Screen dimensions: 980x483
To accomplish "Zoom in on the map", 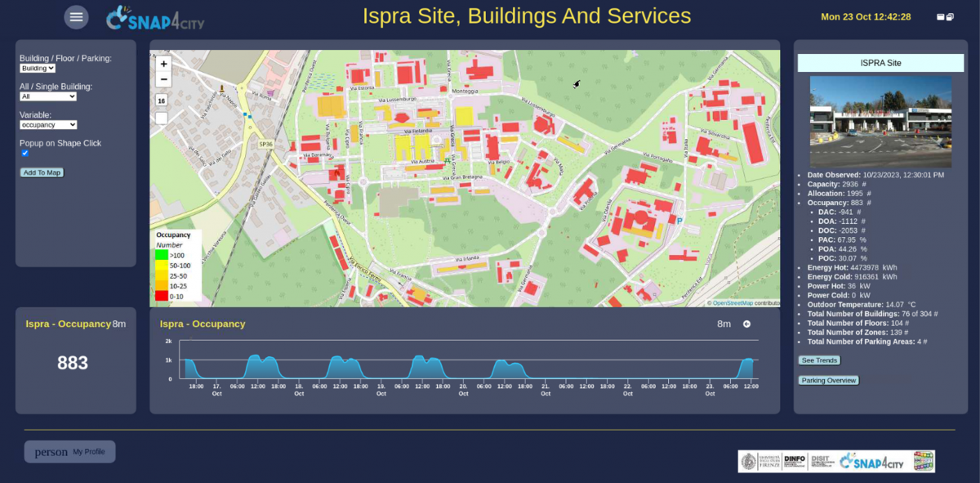I will pos(163,64).
